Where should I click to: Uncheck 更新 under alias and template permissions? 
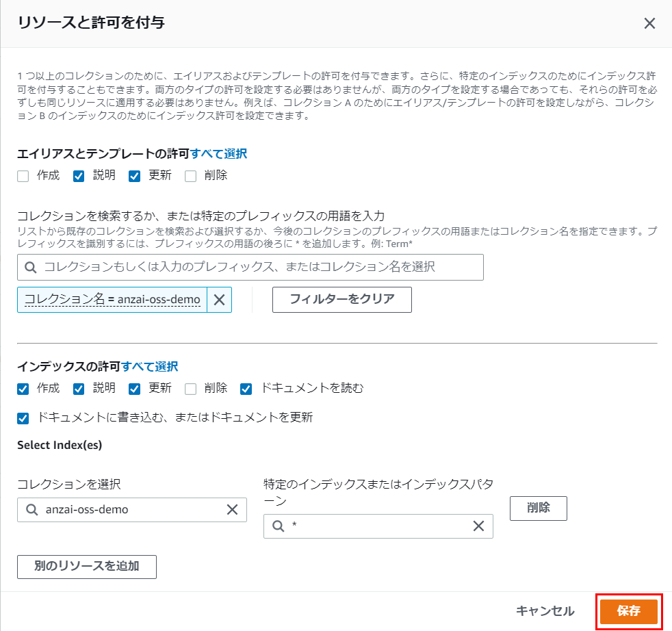click(135, 176)
